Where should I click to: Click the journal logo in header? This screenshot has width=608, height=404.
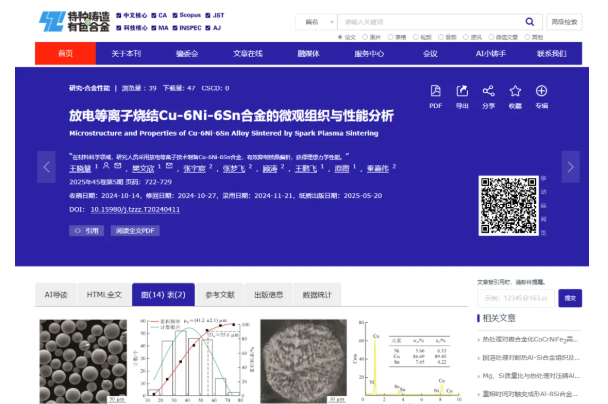tap(75, 21)
